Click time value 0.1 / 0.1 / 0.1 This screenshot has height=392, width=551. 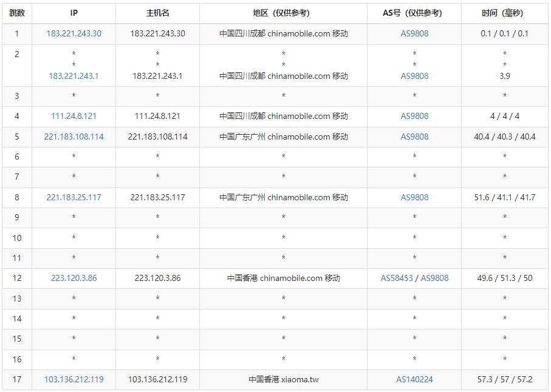(505, 34)
